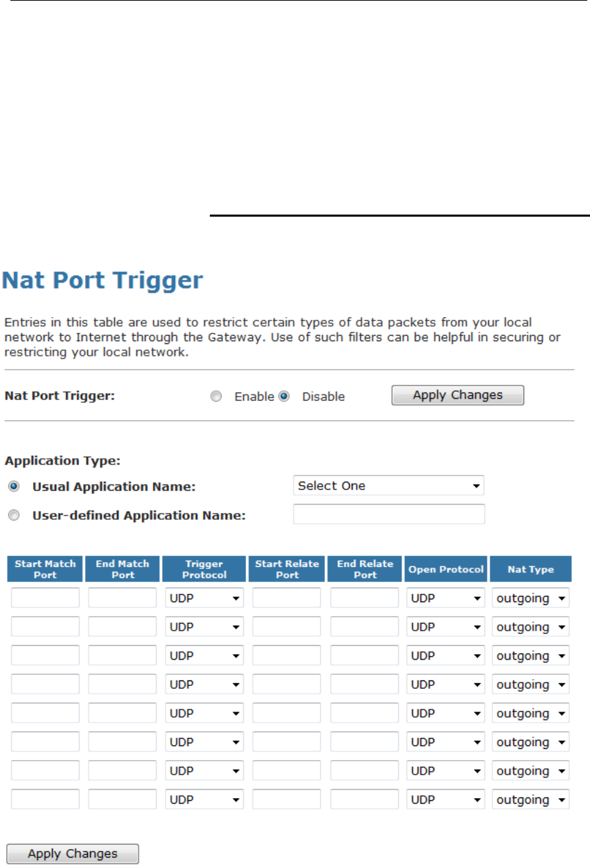The width and height of the screenshot is (590, 868).
Task: Click the last row End Relate Port field
Action: click(364, 800)
